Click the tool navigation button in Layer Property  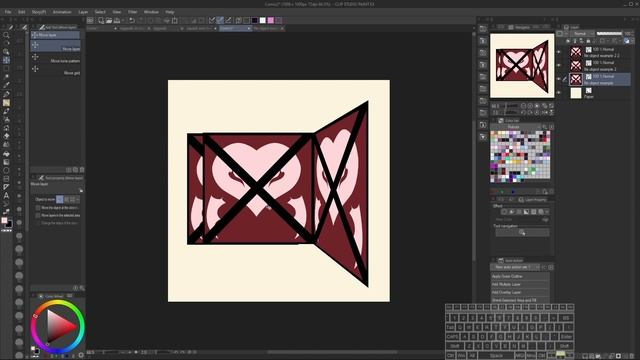[x=522, y=232]
